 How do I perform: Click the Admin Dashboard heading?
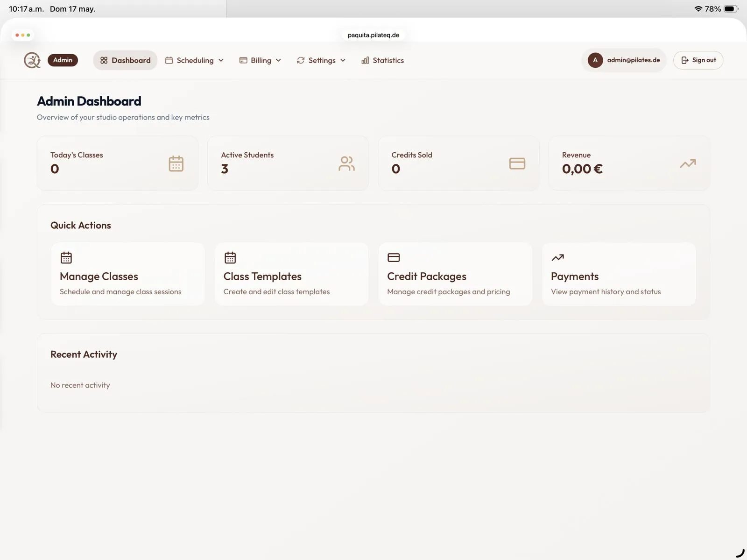[x=89, y=101]
